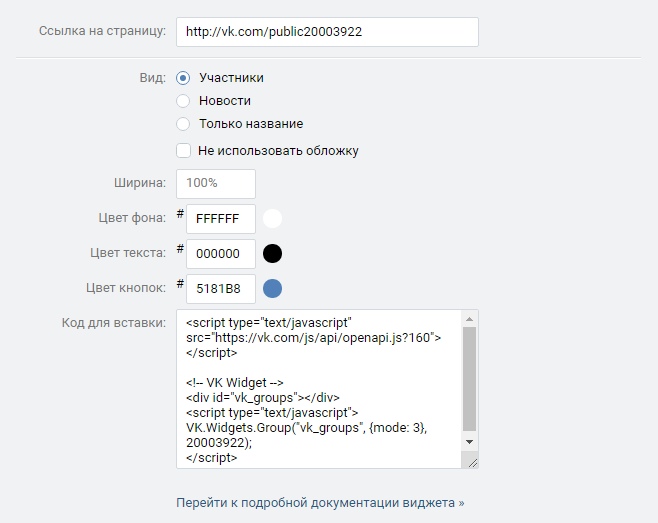Select the Новости view option

pyautogui.click(x=183, y=101)
